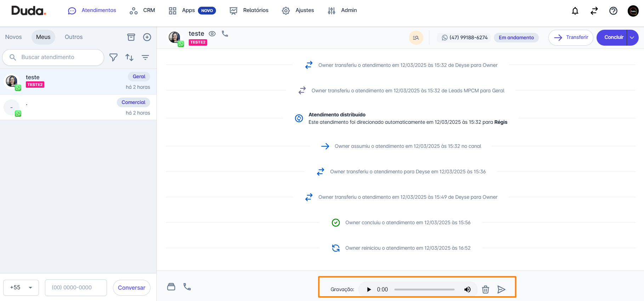
Task: Play the recorded audio
Action: click(369, 289)
